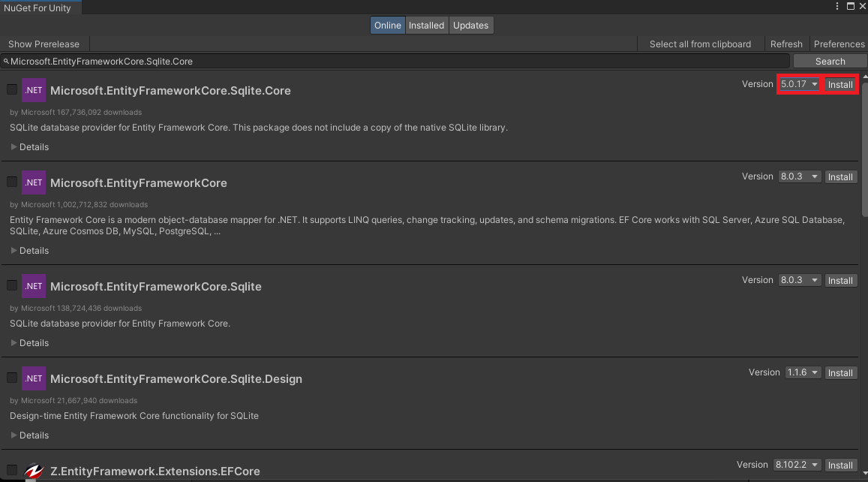
Task: Click the .NET icon for Microsoft.EntityFrameworkCore.Sqlite.Core
Action: pyautogui.click(x=34, y=90)
